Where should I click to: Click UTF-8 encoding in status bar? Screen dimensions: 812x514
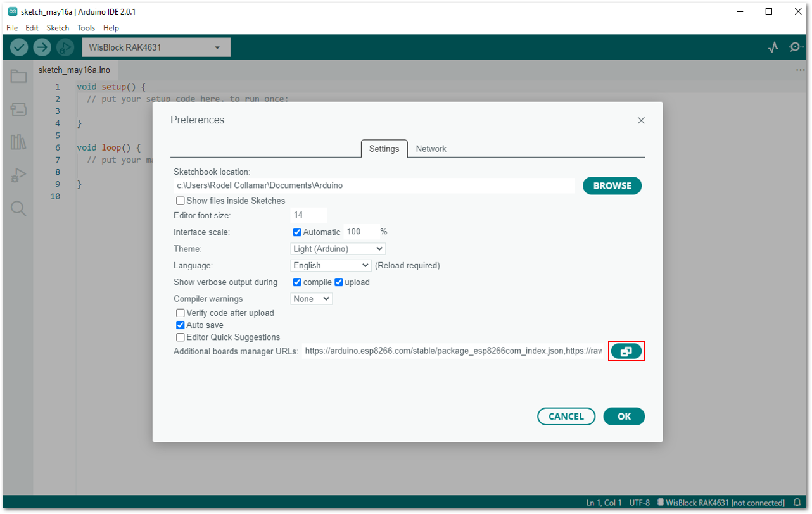[639, 503]
